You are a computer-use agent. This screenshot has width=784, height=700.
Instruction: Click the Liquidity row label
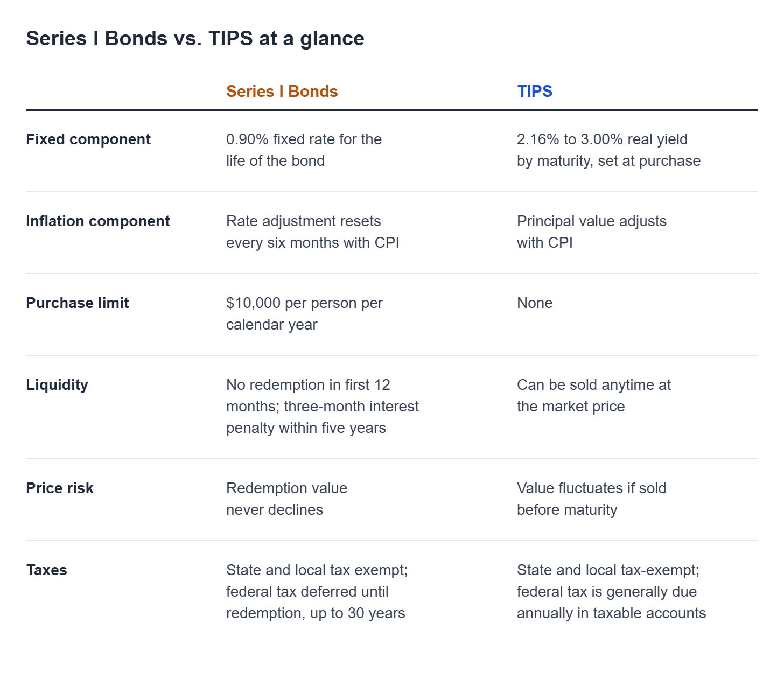point(57,385)
